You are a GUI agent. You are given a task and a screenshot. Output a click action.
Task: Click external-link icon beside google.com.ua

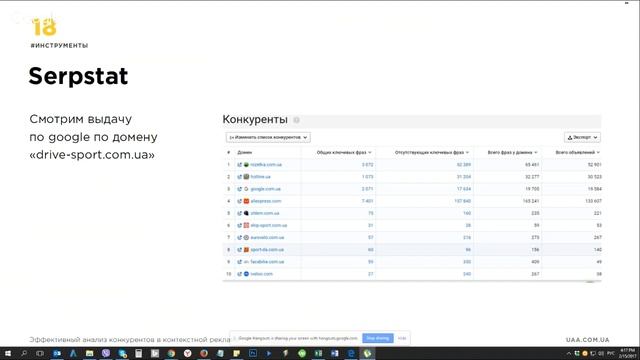coord(240,189)
